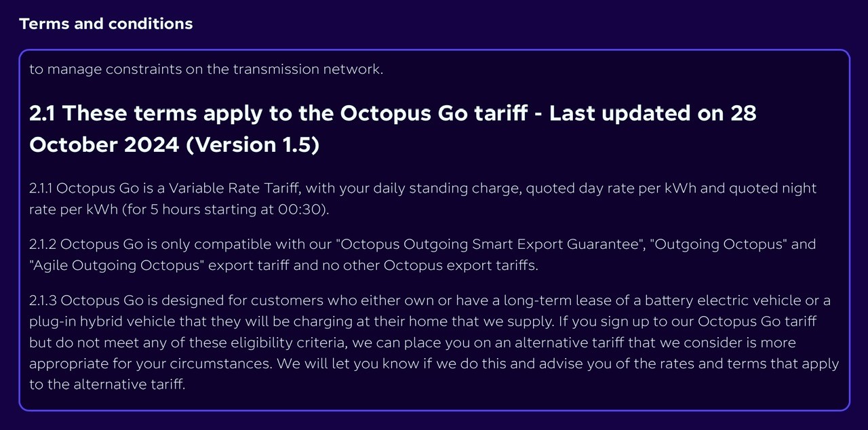Click heading "2.1 These terms apply"

tap(393, 129)
